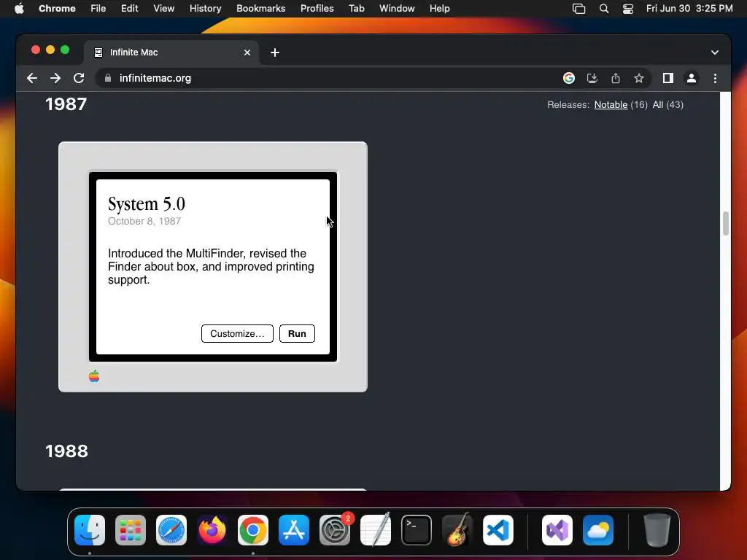Launch GarageBand from the Dock

[x=457, y=530]
